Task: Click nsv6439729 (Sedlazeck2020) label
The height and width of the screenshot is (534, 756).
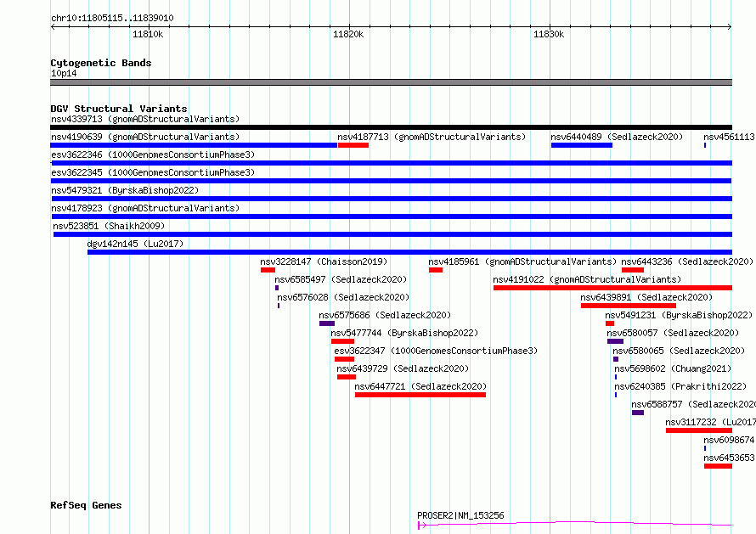Action: point(403,368)
